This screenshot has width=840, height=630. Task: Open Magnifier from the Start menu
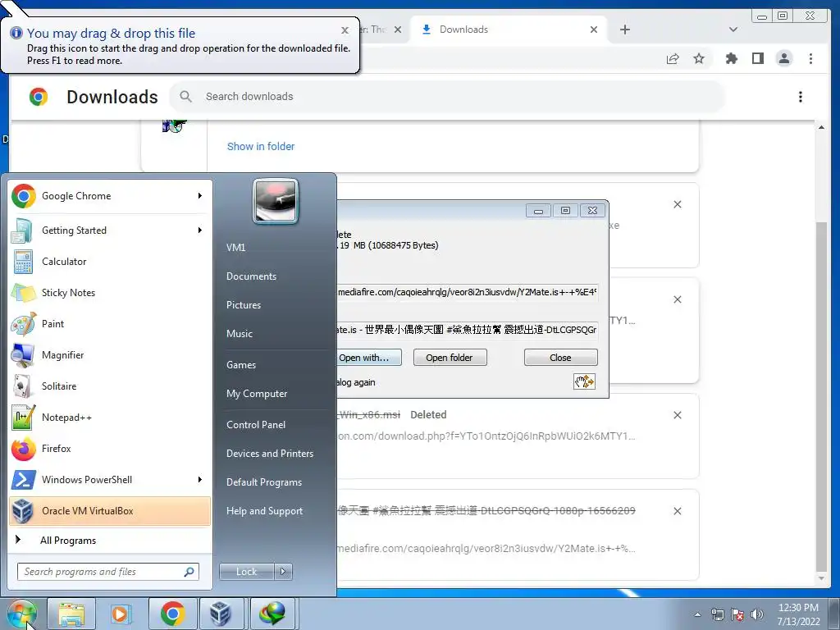(x=110, y=354)
